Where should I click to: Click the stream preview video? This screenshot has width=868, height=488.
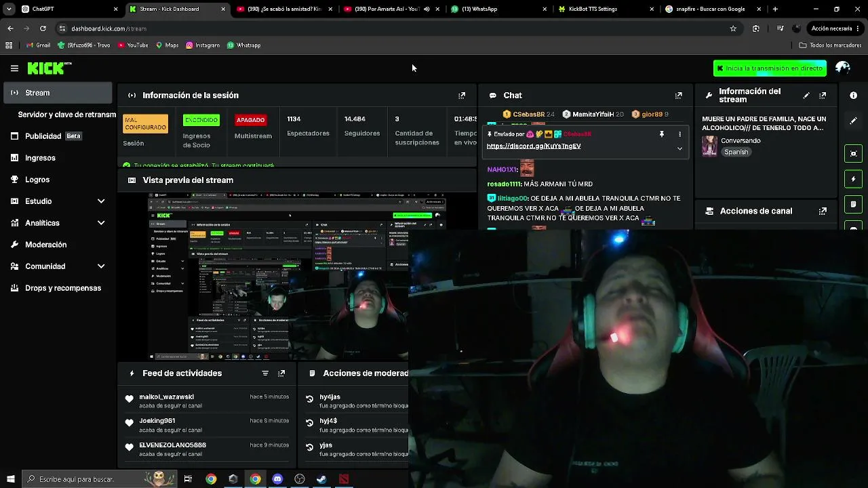pyautogui.click(x=297, y=277)
